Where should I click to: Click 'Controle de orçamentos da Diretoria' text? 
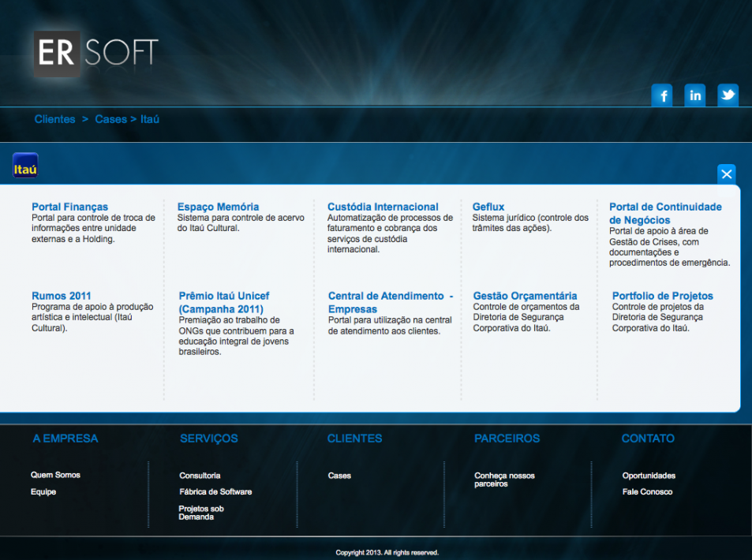point(526,317)
